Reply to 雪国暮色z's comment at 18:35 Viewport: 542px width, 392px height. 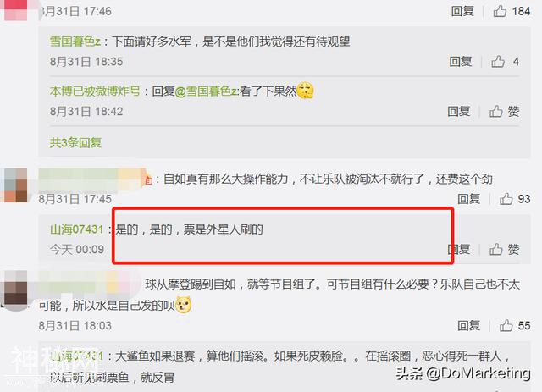[x=461, y=62]
